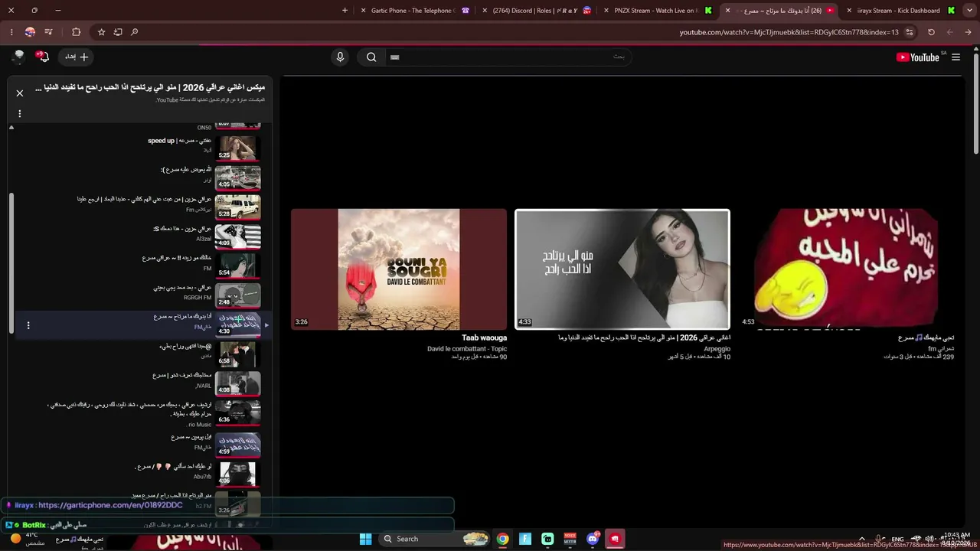
Task: Open the Taab waouga video thumbnail
Action: click(399, 269)
